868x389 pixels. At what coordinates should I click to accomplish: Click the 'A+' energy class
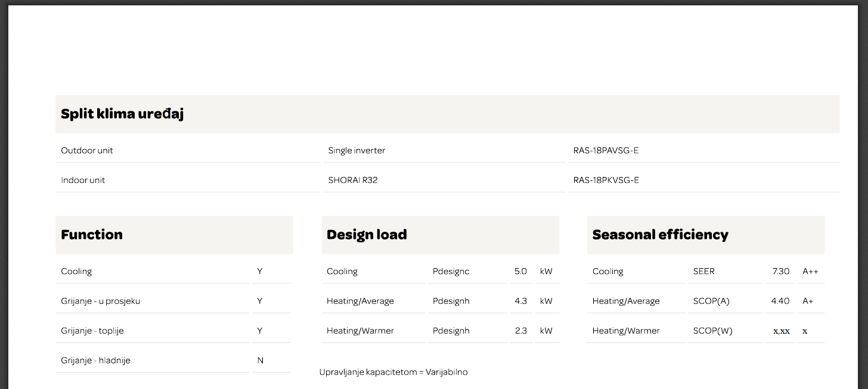pyautogui.click(x=808, y=301)
